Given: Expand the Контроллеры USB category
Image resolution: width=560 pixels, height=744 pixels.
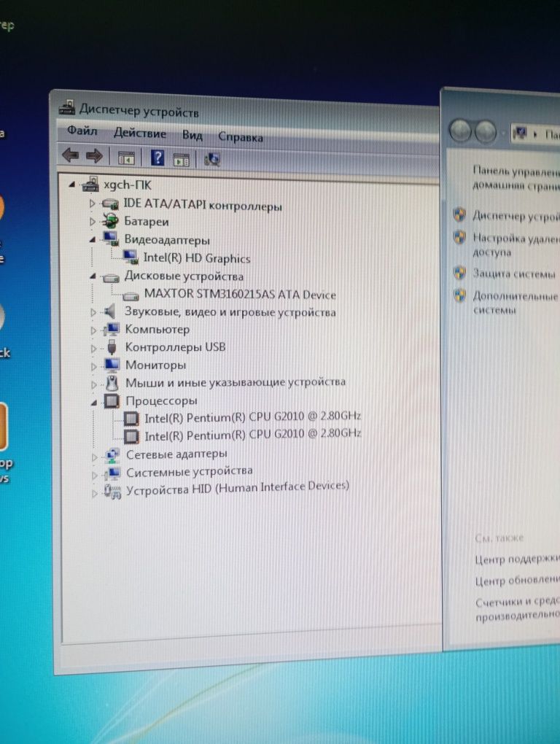Looking at the screenshot, I should pyautogui.click(x=93, y=348).
